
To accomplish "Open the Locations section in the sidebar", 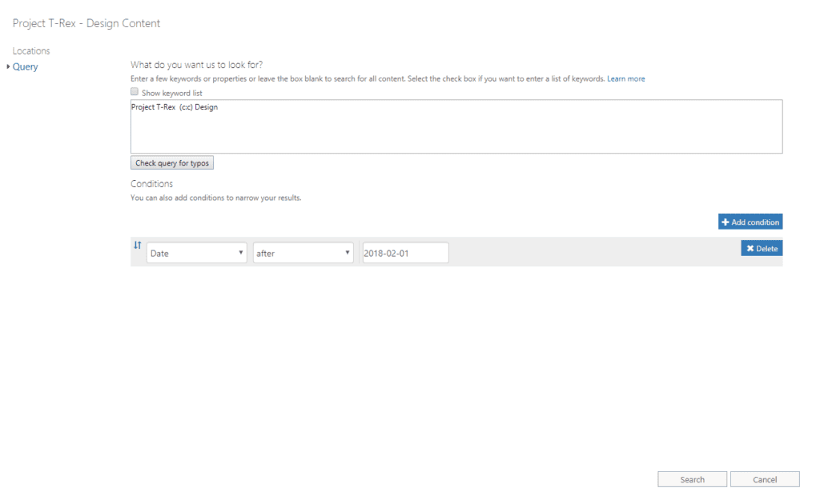I will tap(31, 51).
